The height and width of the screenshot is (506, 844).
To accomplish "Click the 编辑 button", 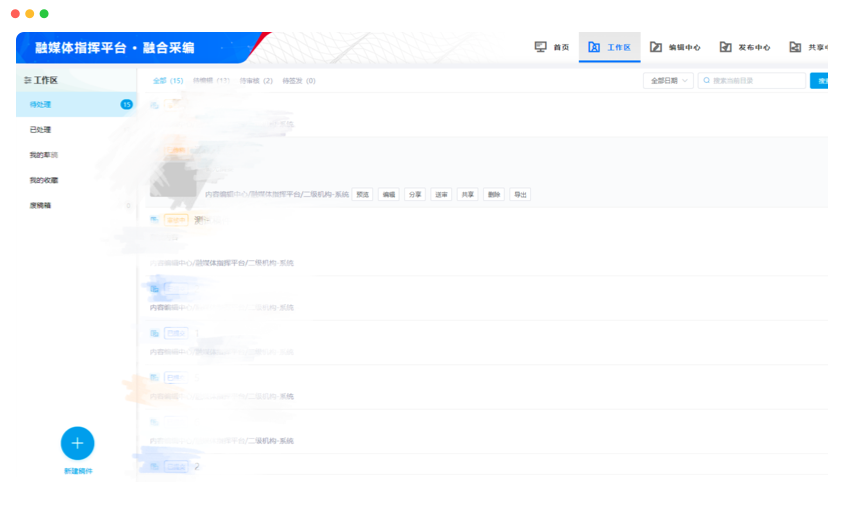I will click(x=389, y=194).
